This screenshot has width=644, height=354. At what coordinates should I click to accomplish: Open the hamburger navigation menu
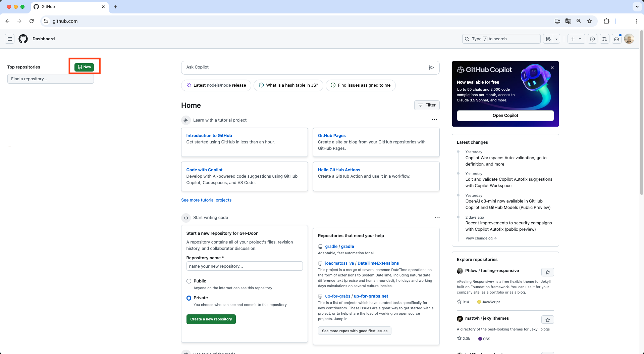[x=10, y=39]
